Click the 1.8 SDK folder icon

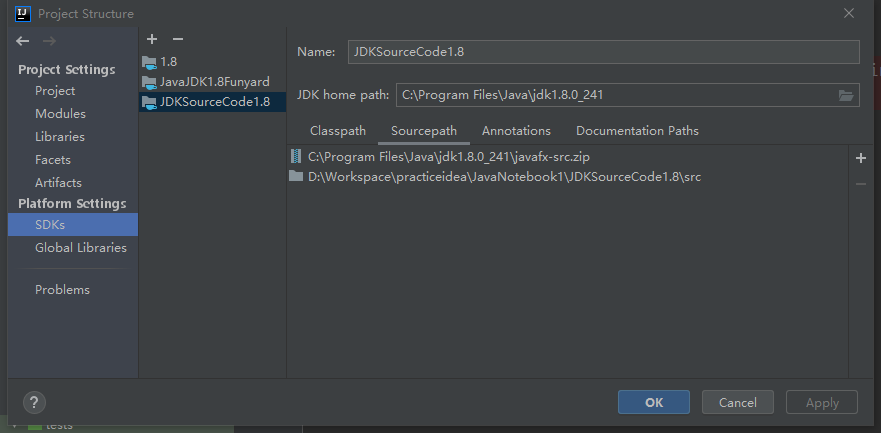click(149, 62)
